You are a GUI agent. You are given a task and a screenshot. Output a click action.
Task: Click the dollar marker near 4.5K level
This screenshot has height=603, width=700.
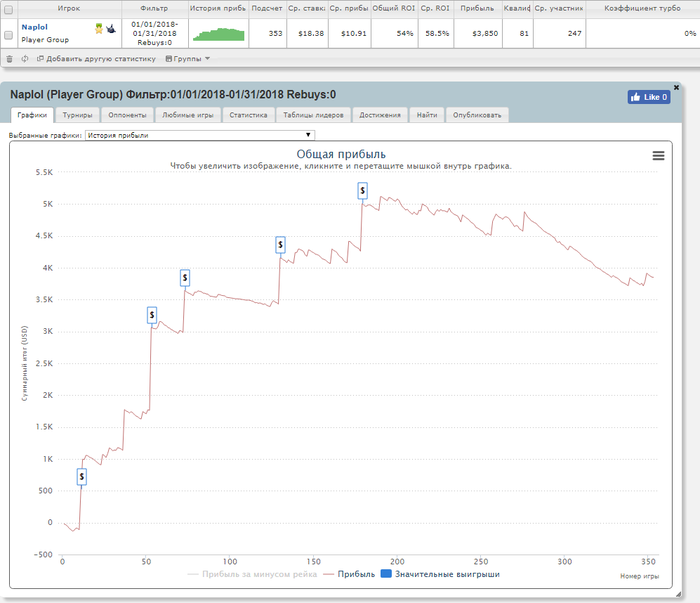coord(280,245)
